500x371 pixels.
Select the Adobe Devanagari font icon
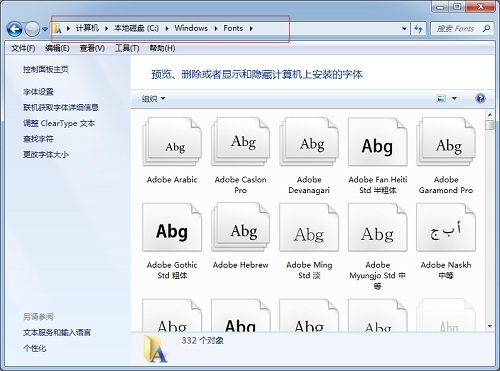[309, 142]
